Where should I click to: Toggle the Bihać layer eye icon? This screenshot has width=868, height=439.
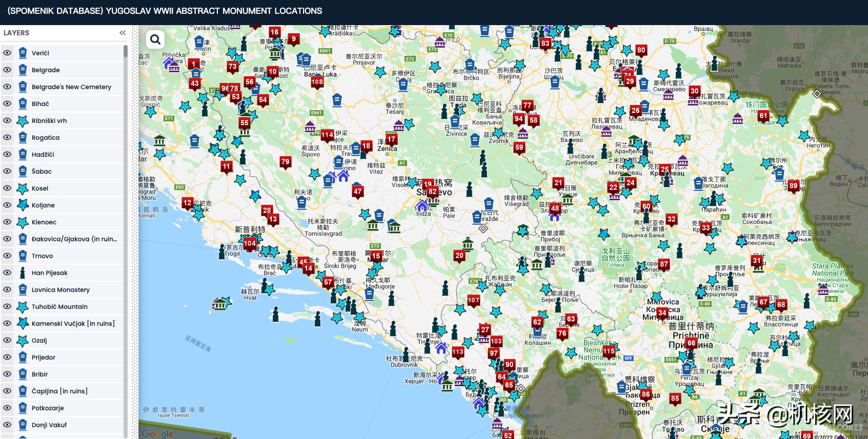(7, 103)
